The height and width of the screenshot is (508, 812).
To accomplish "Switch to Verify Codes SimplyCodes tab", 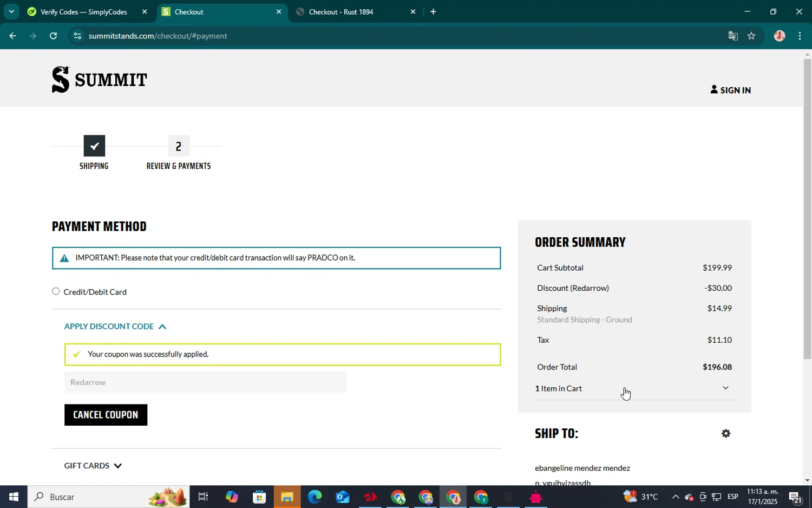I will click(85, 12).
